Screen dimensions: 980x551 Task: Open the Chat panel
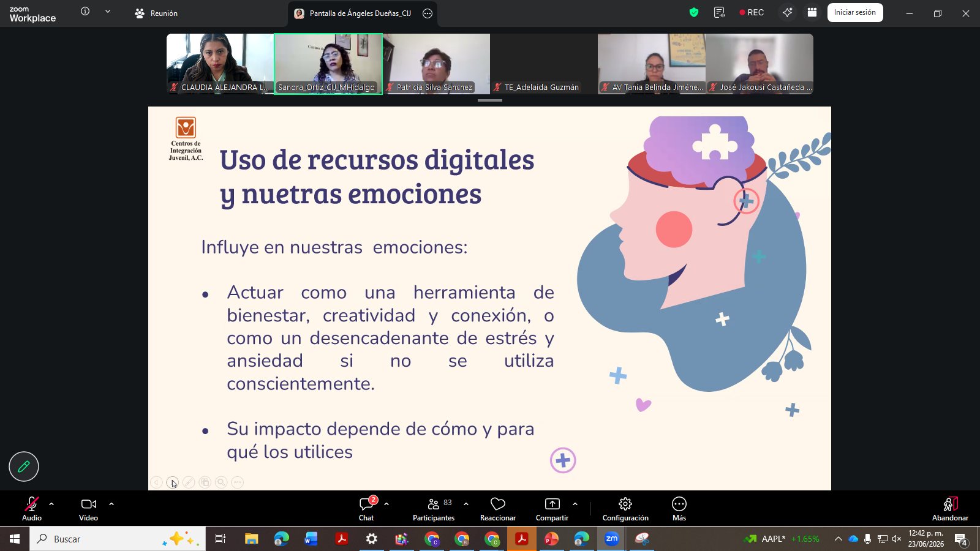(x=366, y=509)
